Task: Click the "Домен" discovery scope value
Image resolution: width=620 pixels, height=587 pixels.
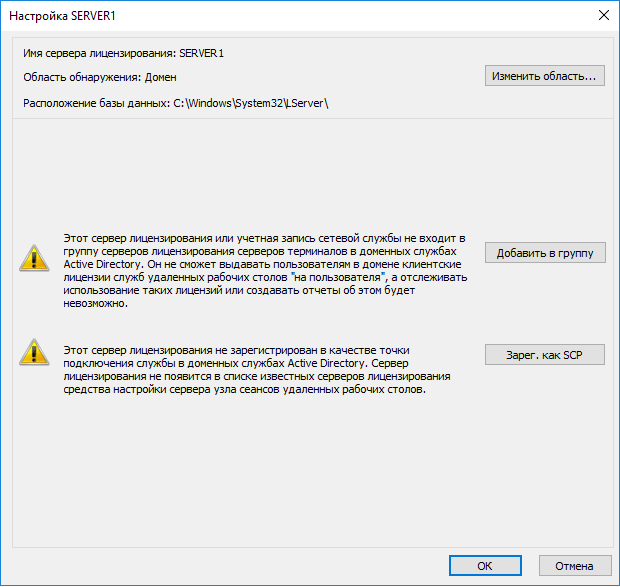Action: tap(164, 77)
